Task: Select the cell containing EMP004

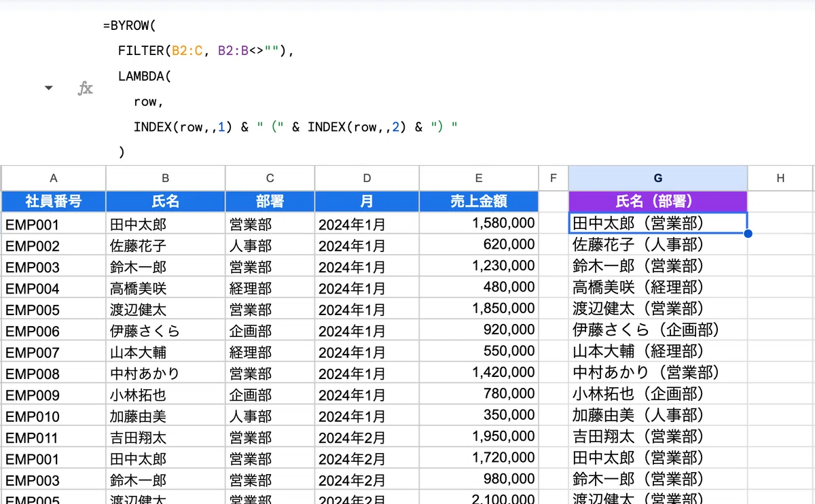Action: pos(54,288)
